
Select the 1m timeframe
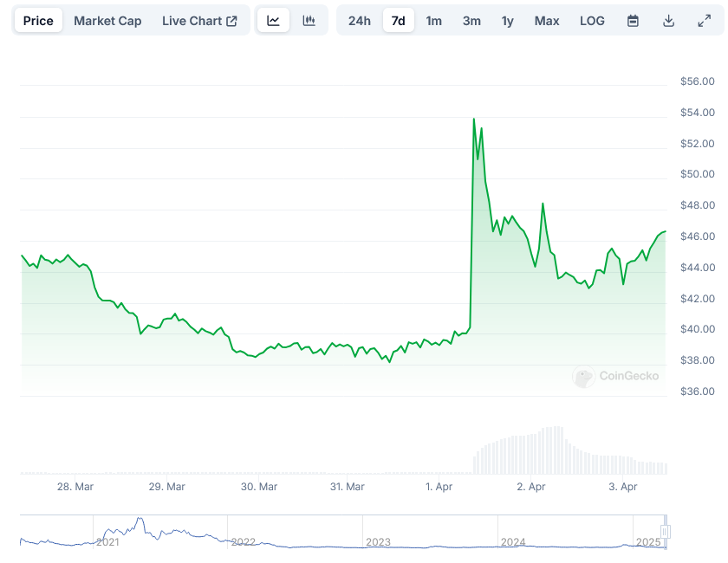tap(433, 20)
